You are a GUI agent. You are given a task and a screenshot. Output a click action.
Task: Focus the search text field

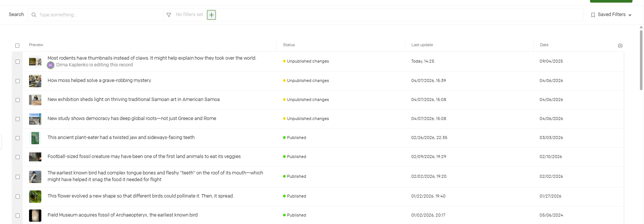[99, 15]
